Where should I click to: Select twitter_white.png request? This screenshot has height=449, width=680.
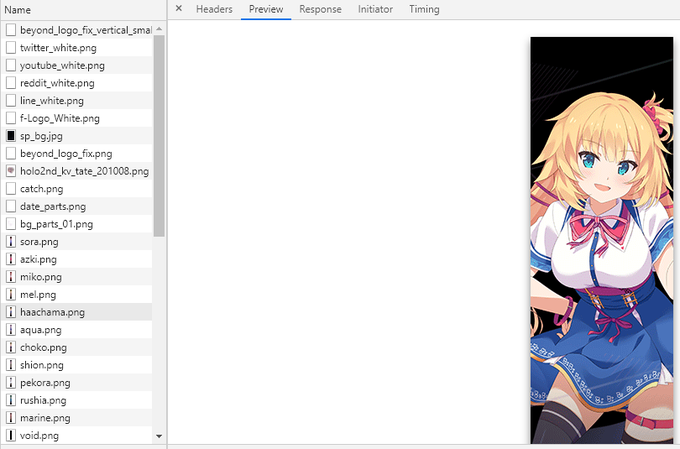click(77, 48)
